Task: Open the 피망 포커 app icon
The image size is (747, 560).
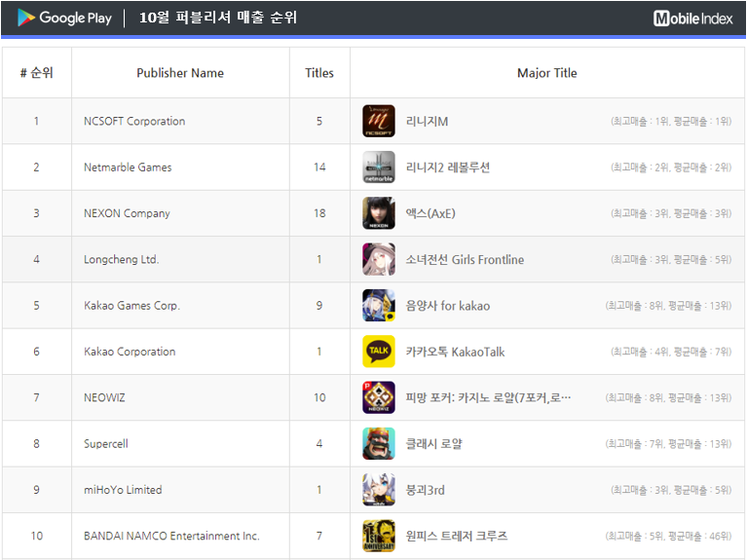Action: tap(379, 397)
